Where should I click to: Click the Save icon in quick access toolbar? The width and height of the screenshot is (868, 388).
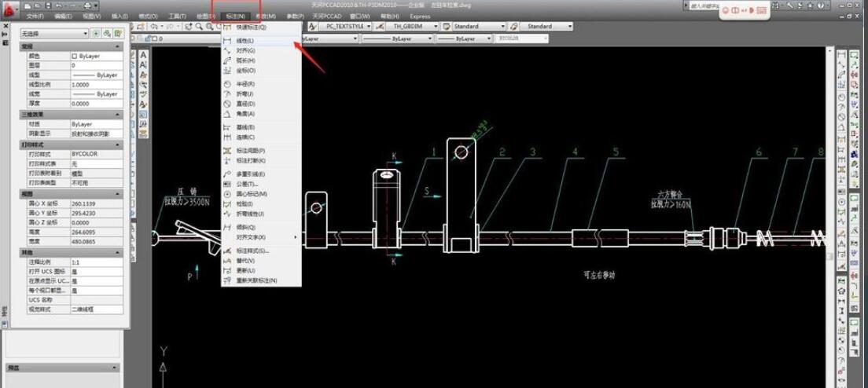click(49, 5)
